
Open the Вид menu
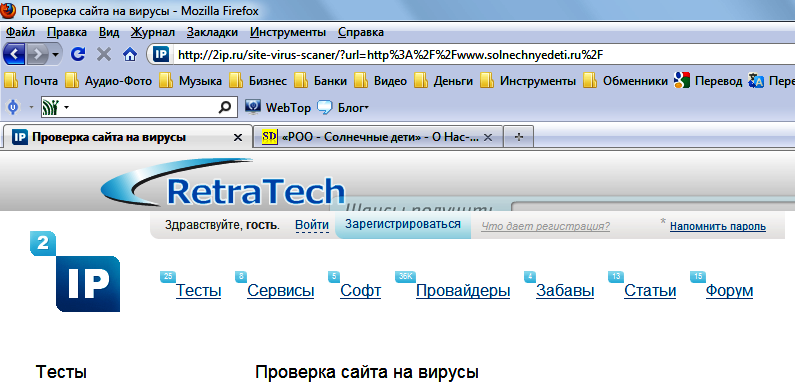[x=109, y=32]
